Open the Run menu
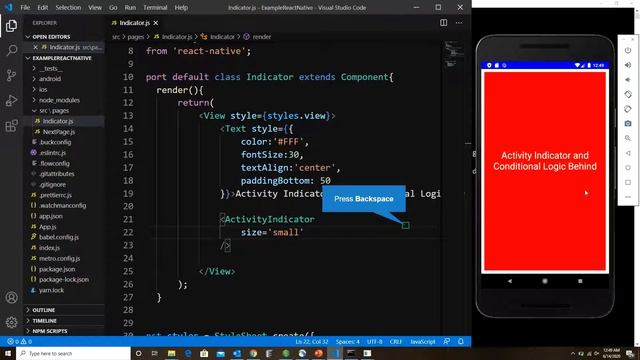640x360 pixels. (130, 7)
